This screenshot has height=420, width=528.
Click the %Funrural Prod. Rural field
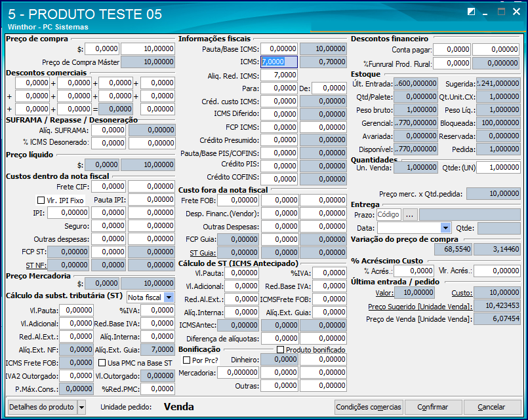(x=451, y=63)
